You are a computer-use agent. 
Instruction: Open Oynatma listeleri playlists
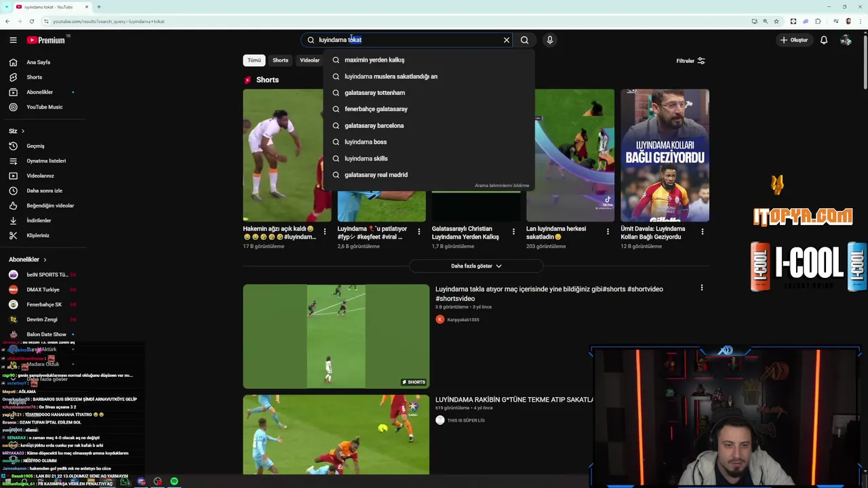coord(46,161)
